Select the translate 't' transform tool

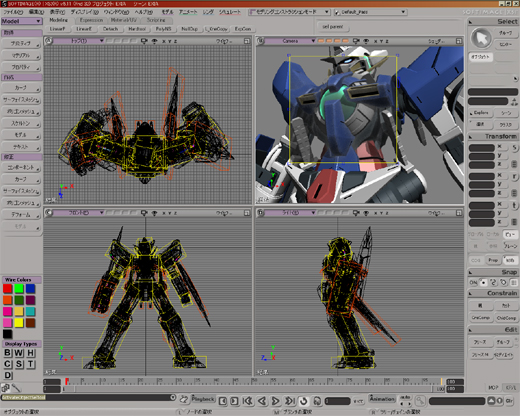pyautogui.click(x=514, y=206)
